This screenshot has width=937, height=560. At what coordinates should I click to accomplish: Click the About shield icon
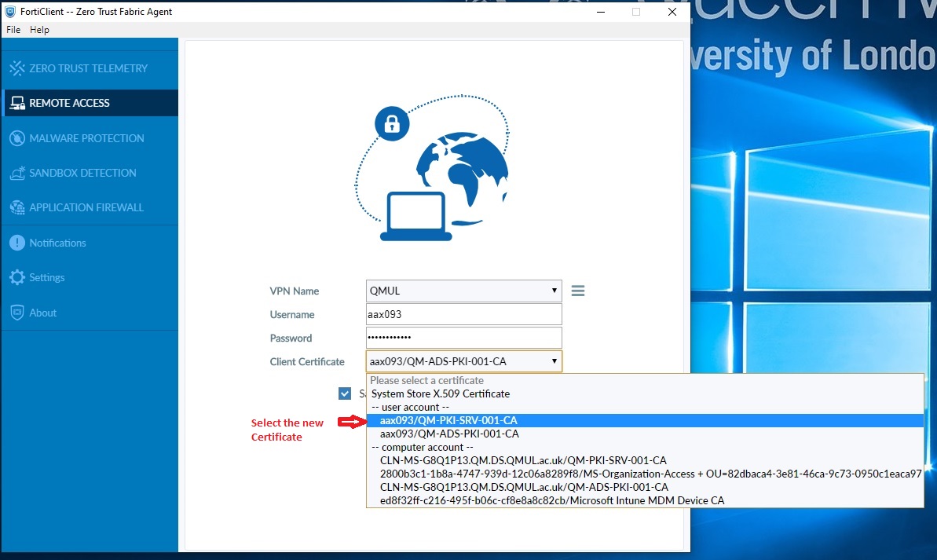pos(17,313)
